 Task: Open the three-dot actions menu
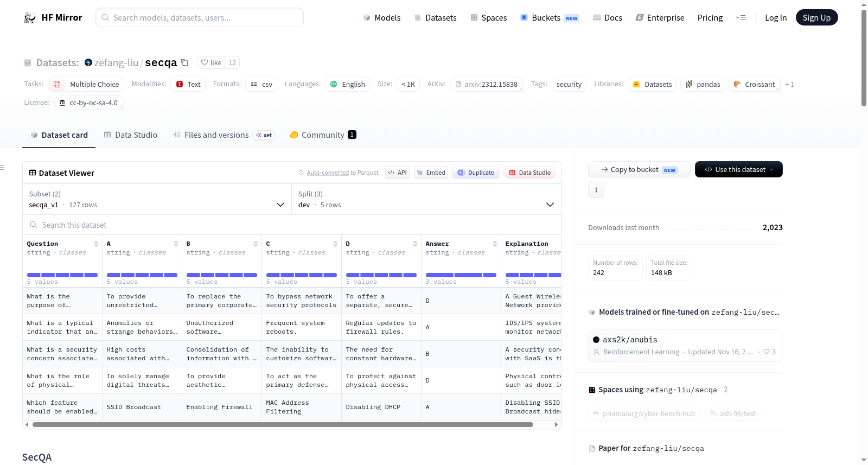596,190
